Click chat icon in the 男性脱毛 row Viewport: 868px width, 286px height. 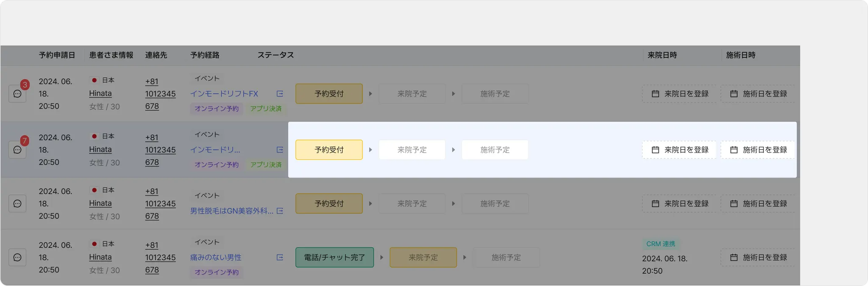click(17, 203)
